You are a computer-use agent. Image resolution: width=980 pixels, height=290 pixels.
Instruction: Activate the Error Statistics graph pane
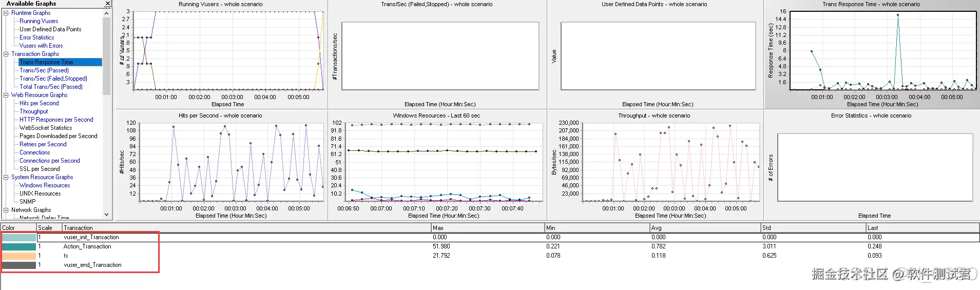coord(872,165)
